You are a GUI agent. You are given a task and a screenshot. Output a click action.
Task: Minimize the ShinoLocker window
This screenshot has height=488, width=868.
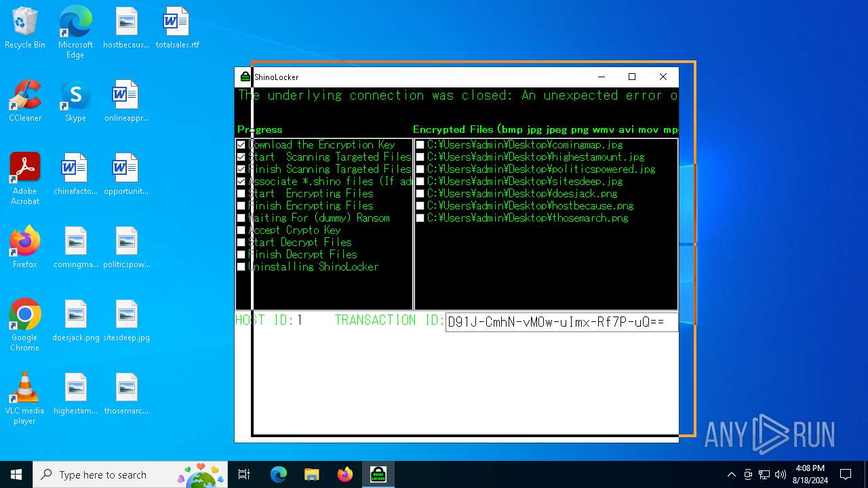[601, 77]
